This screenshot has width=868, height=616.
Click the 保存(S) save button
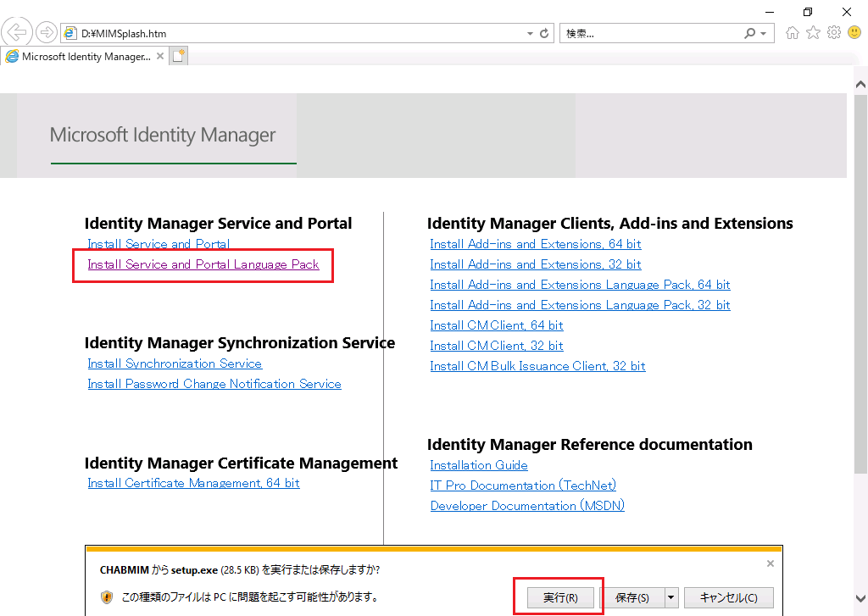(632, 597)
